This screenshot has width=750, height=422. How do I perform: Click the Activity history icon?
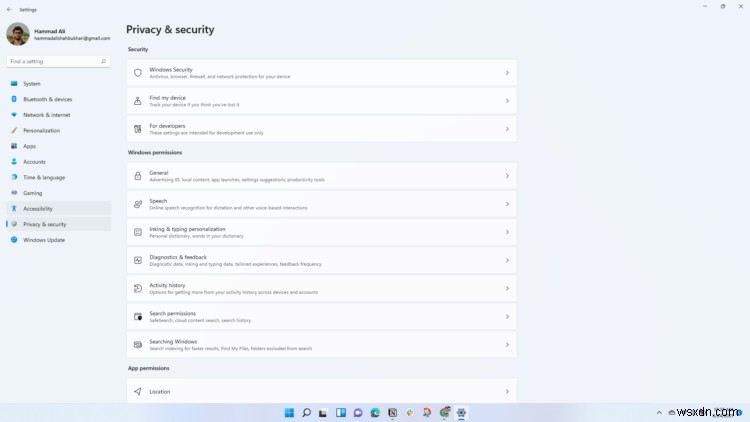(x=138, y=289)
